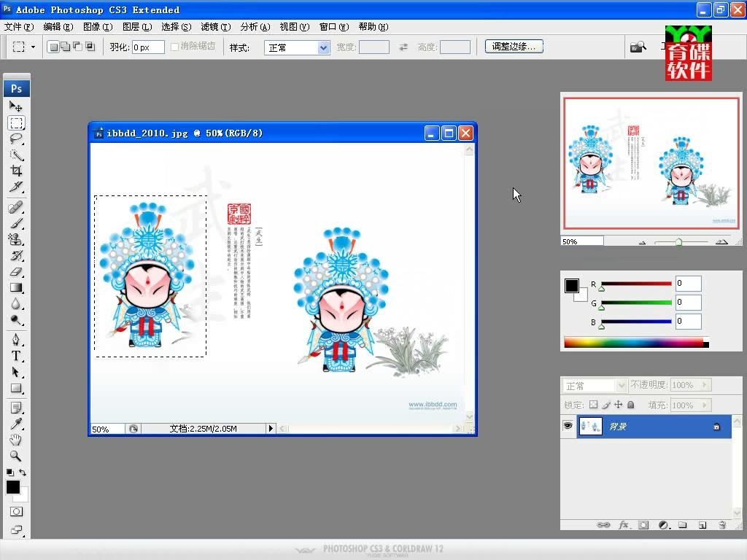Image resolution: width=747 pixels, height=560 pixels.
Task: Select the Blur tool
Action: click(x=16, y=304)
